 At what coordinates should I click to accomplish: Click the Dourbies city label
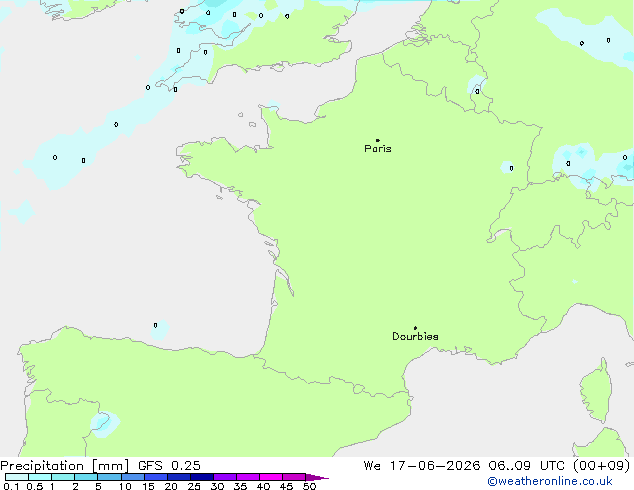coord(415,336)
